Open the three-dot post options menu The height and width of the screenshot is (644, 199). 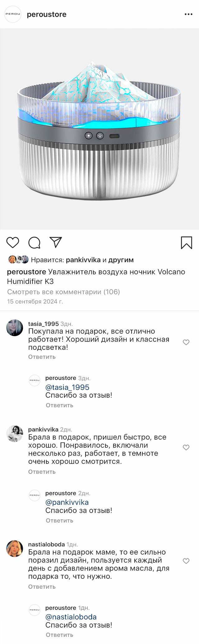tap(188, 15)
